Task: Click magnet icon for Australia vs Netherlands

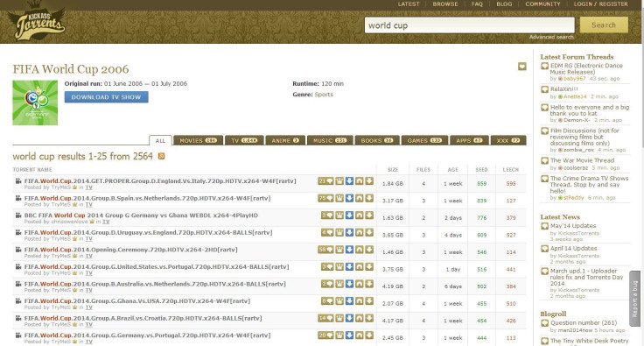Action: 360,284
